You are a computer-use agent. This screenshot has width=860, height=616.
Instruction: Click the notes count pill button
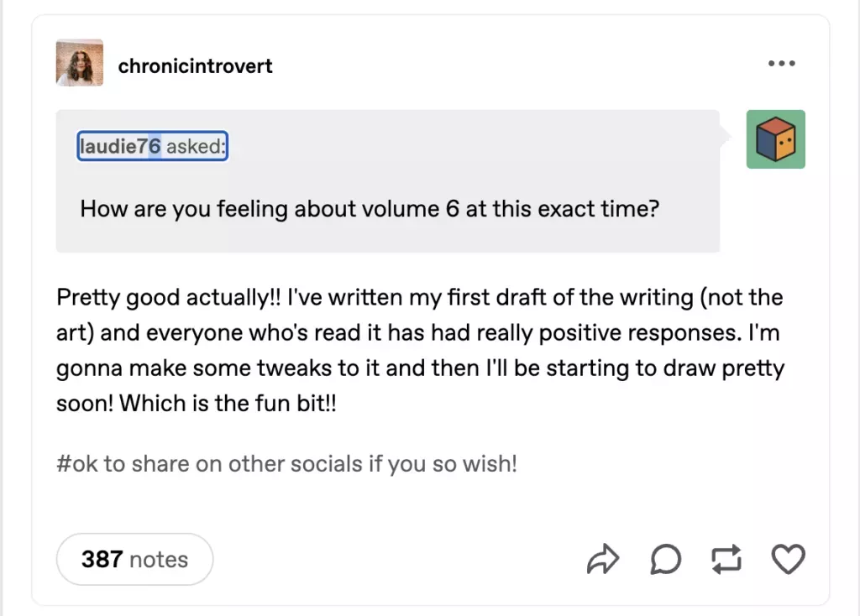click(134, 559)
